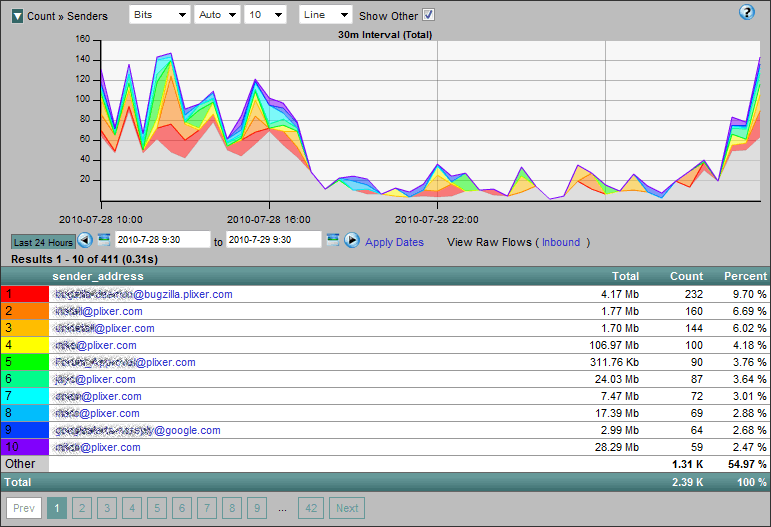Open the end date calendar picker

coord(333,240)
